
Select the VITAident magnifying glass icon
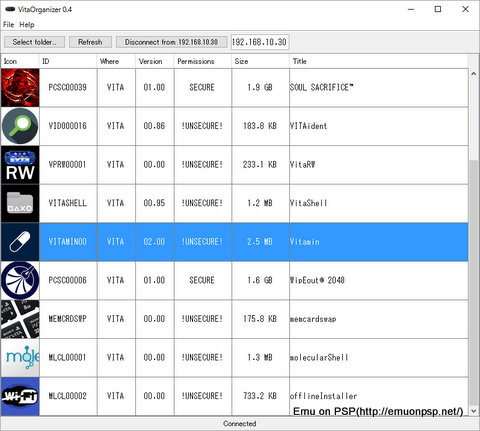coord(20,126)
